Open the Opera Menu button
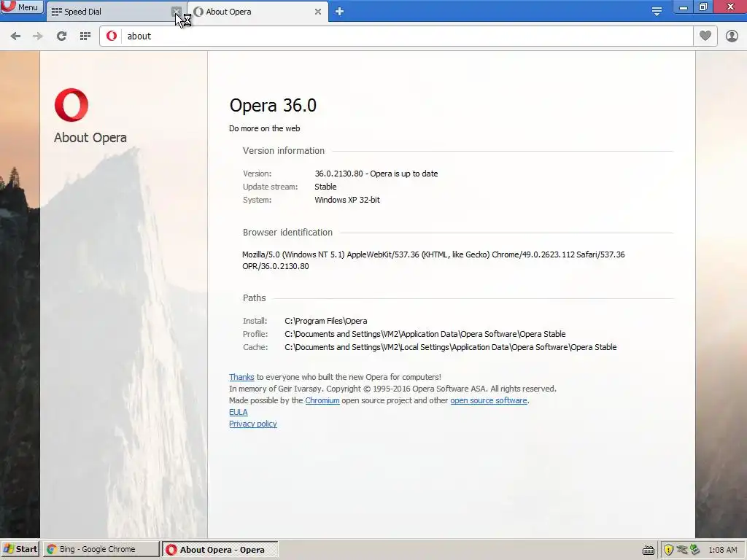 21,7
